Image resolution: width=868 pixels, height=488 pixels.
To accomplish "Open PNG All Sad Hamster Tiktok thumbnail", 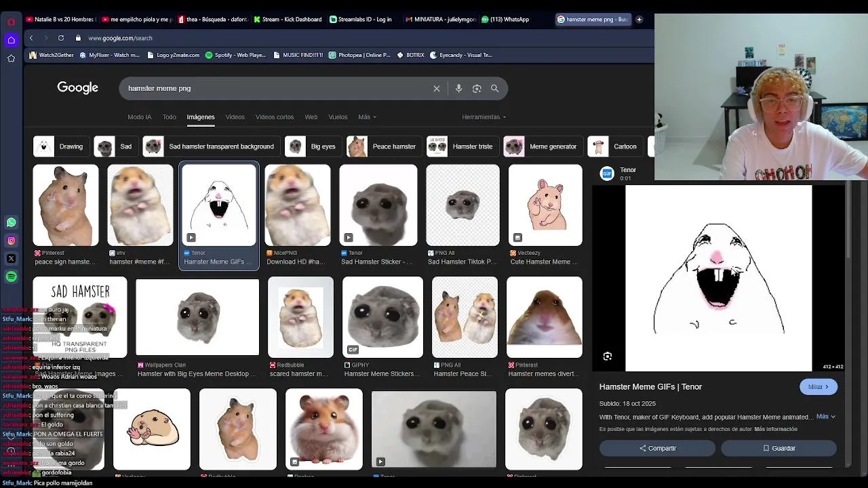I will pyautogui.click(x=462, y=205).
